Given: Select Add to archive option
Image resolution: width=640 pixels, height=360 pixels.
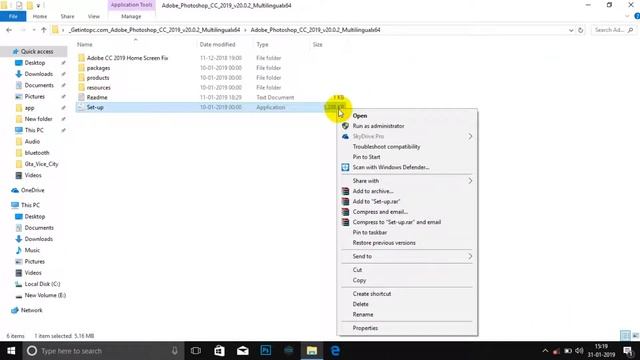Looking at the screenshot, I should click(x=373, y=191).
